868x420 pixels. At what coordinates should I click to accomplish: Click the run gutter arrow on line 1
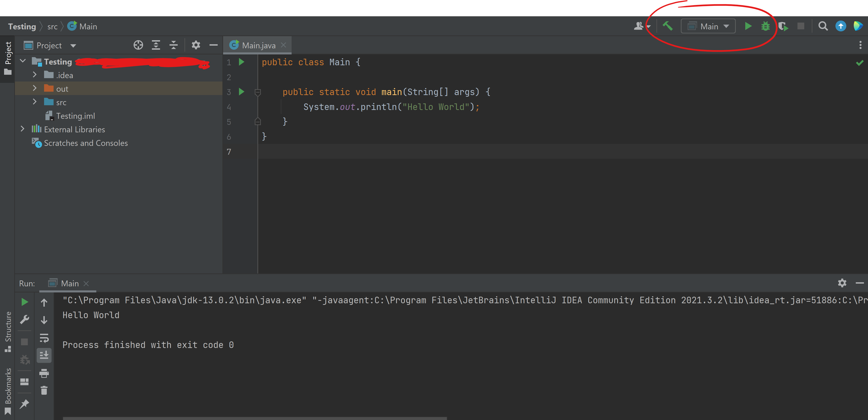[241, 62]
